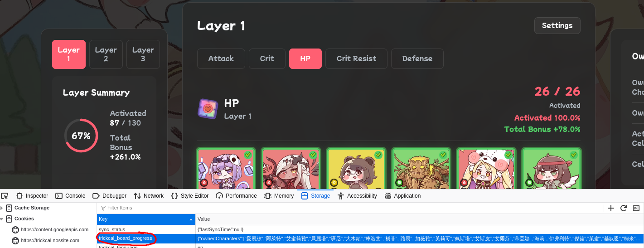Select the Layer 1 button in sidebar

(x=69, y=54)
